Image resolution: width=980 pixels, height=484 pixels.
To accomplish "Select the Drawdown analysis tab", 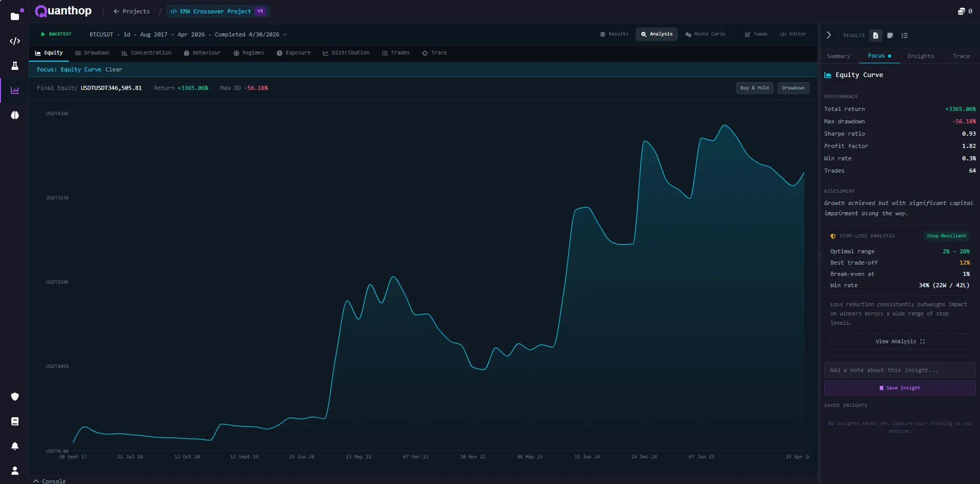I will (92, 53).
